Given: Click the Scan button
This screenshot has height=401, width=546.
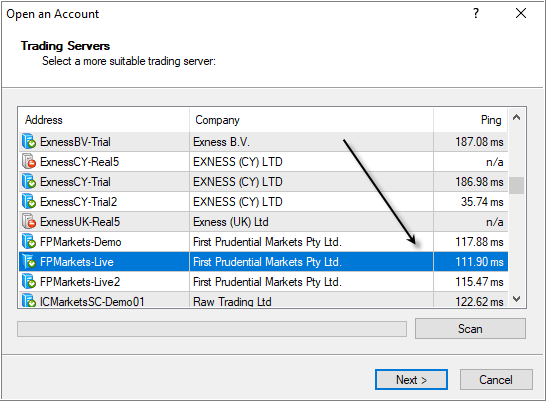Looking at the screenshot, I should click(x=470, y=329).
